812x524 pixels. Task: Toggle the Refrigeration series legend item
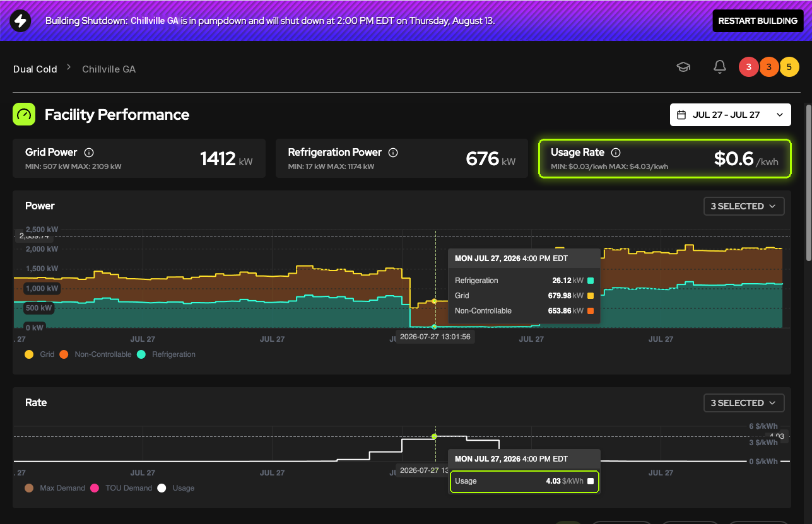pyautogui.click(x=166, y=354)
